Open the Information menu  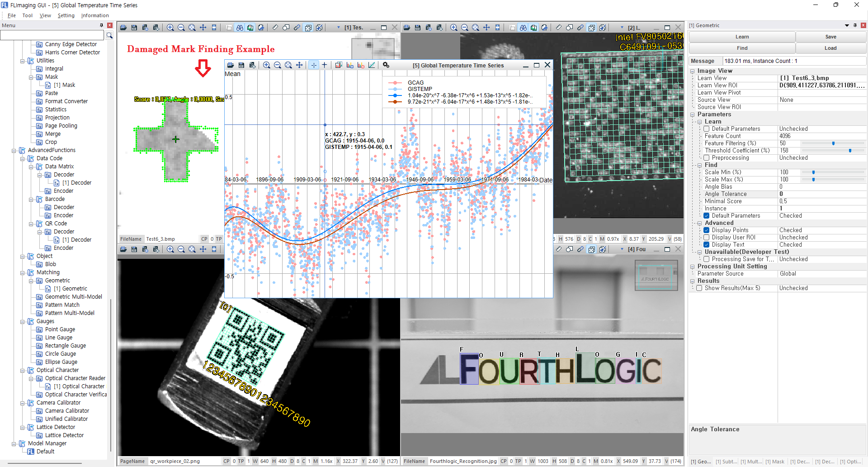(x=95, y=15)
